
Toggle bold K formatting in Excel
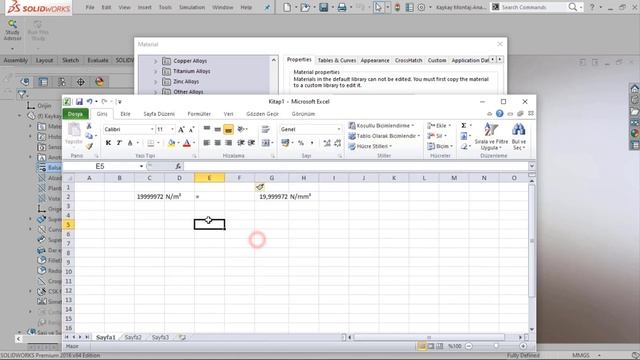pos(108,143)
